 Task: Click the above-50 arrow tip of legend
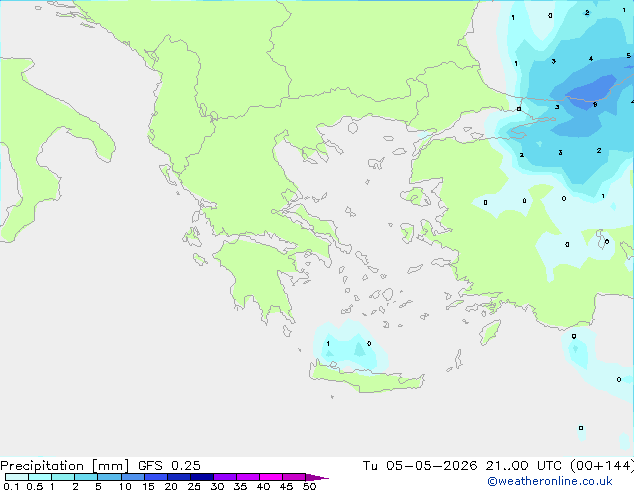pos(317,477)
